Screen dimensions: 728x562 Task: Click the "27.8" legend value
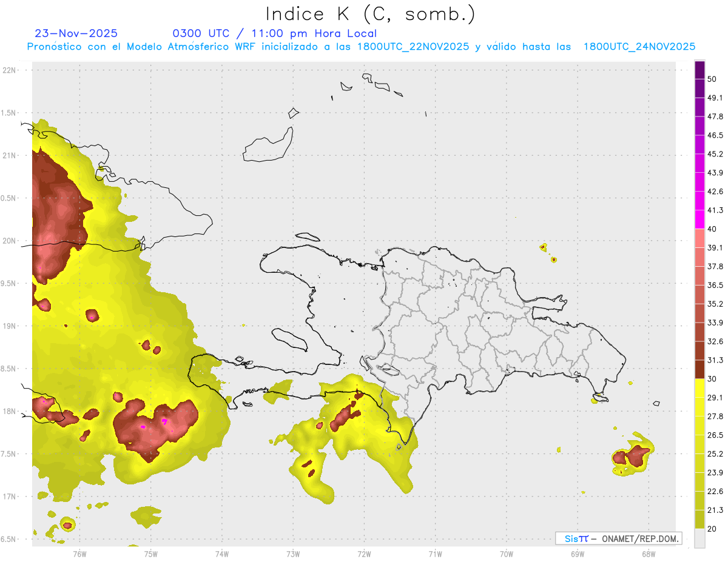tap(715, 416)
